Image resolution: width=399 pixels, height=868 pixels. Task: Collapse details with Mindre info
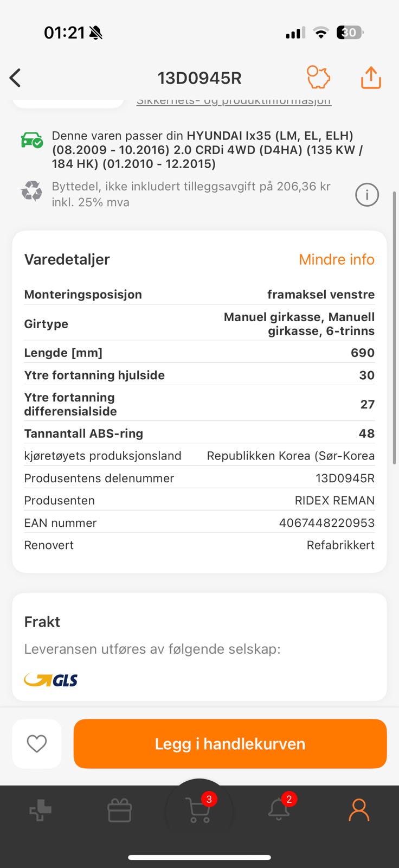click(337, 259)
